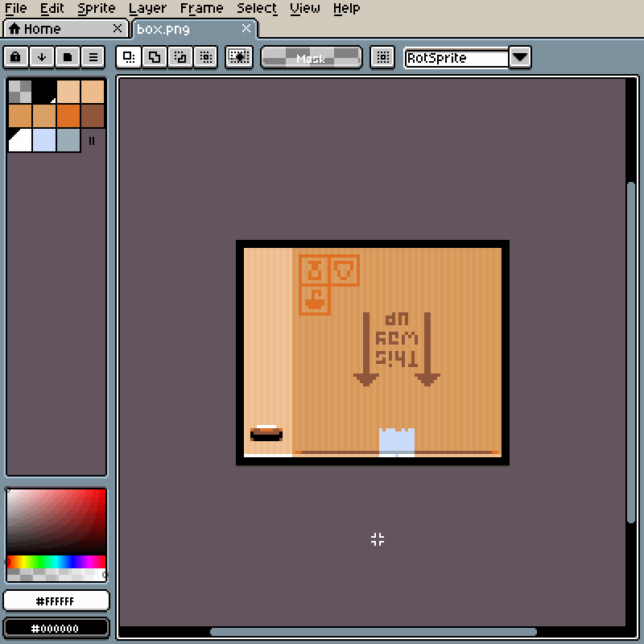Click the padlock icon in the palette toolbar

click(16, 57)
